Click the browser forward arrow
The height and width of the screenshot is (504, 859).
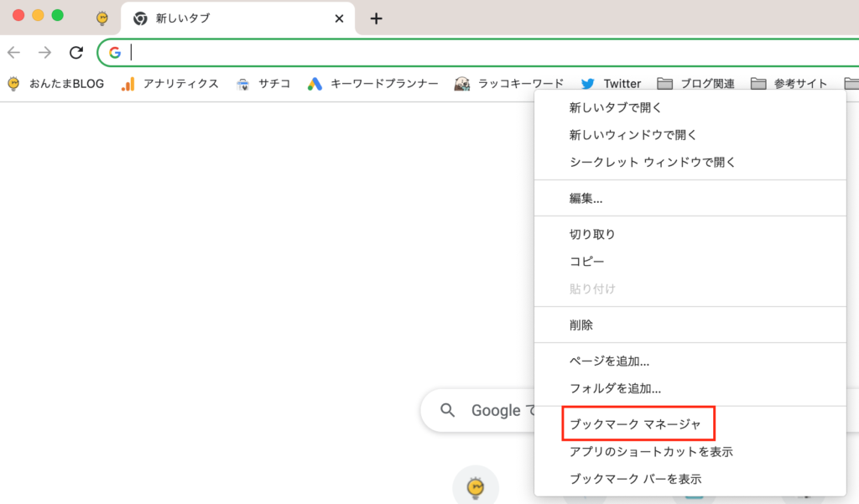coord(45,53)
